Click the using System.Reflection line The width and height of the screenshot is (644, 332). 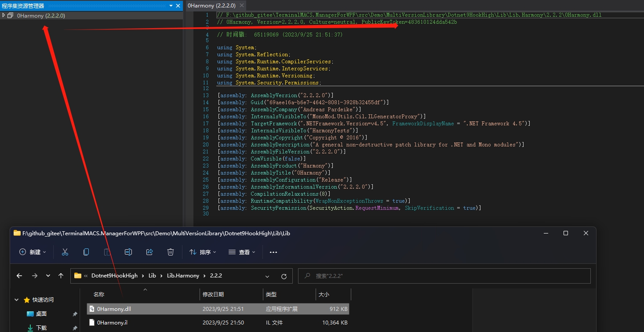coord(254,55)
